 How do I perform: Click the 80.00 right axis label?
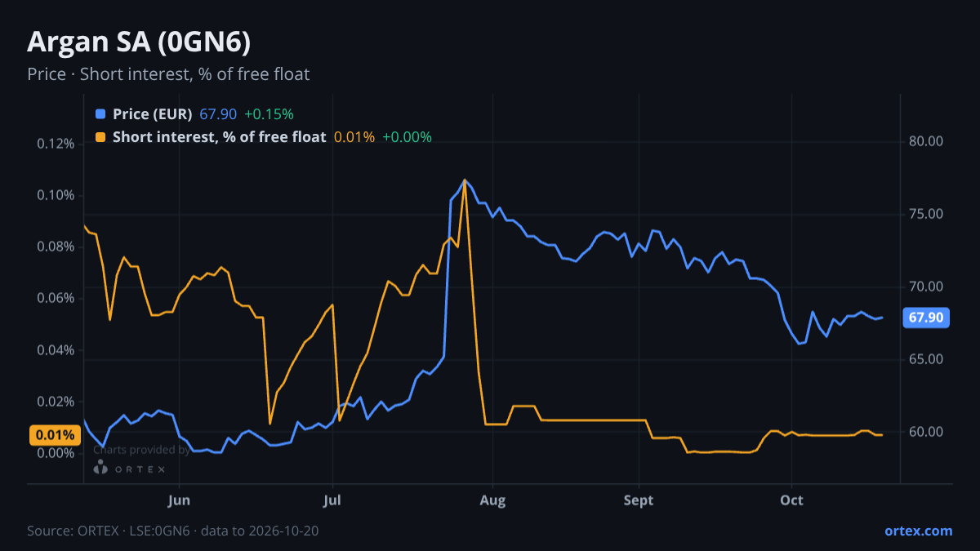(x=926, y=141)
